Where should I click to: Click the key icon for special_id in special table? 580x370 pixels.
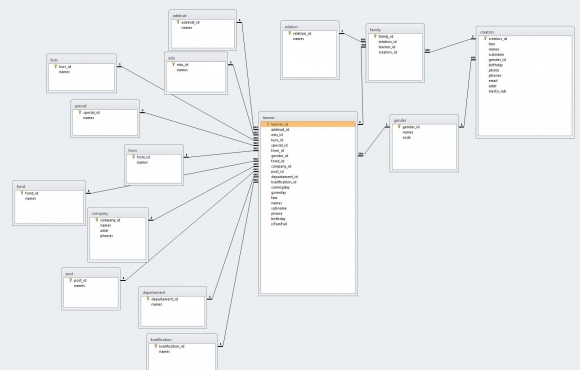pyautogui.click(x=80, y=112)
